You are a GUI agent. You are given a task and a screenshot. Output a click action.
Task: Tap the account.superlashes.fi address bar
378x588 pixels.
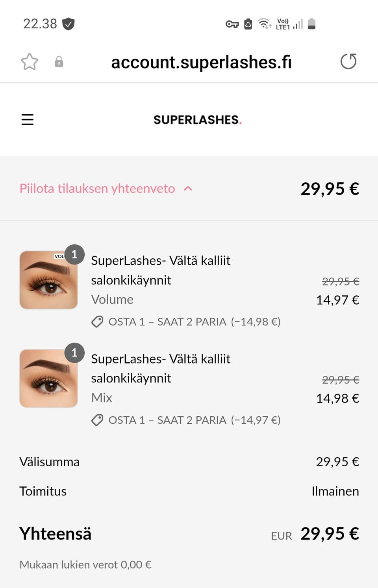click(x=201, y=62)
